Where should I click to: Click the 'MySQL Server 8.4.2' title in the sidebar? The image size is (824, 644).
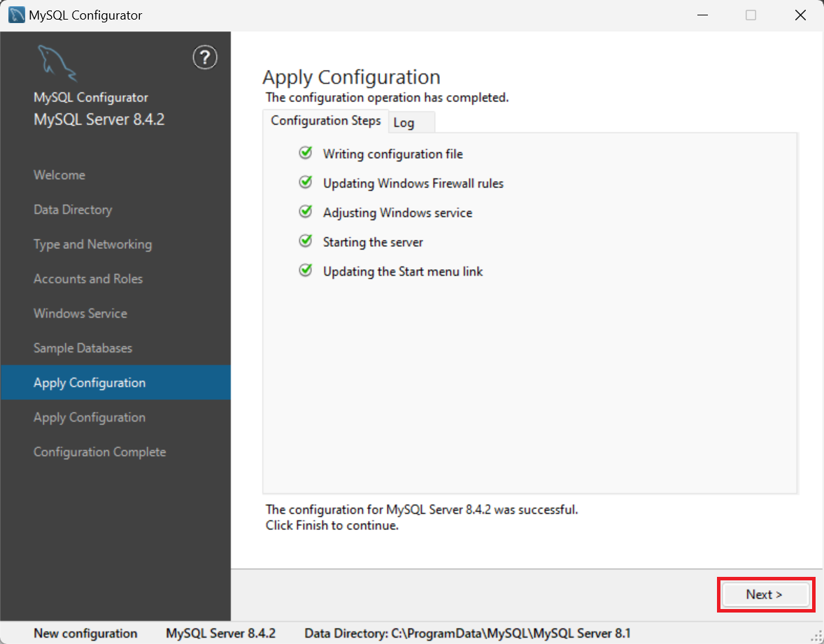click(99, 120)
